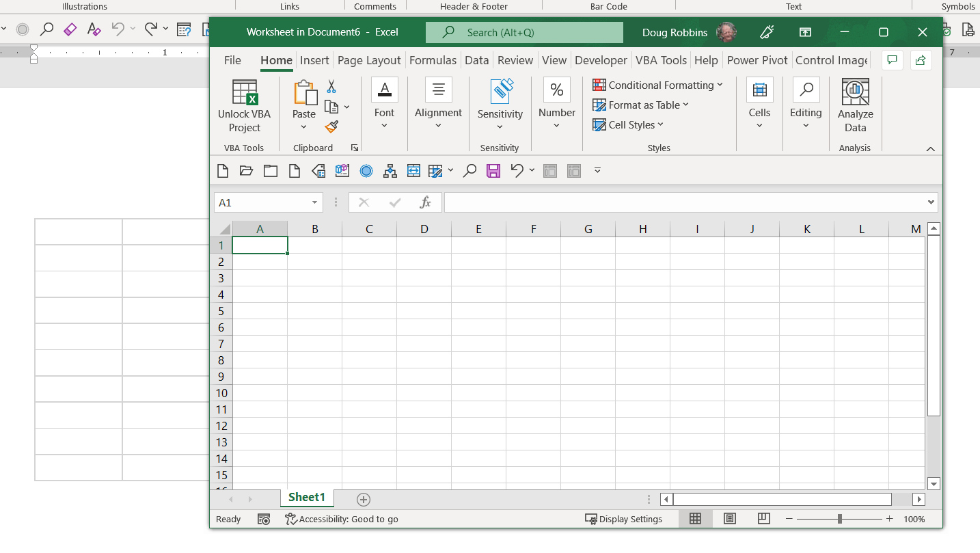Select column D header

(x=424, y=229)
